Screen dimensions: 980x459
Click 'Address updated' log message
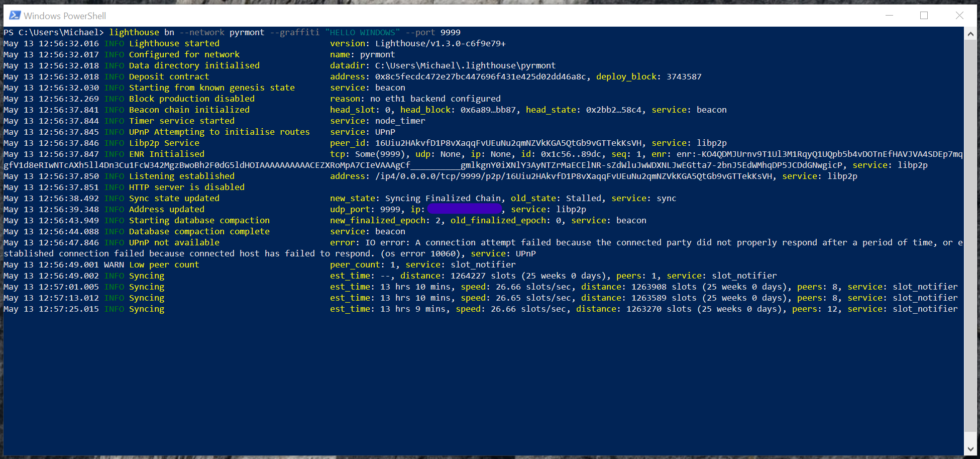[x=167, y=209]
